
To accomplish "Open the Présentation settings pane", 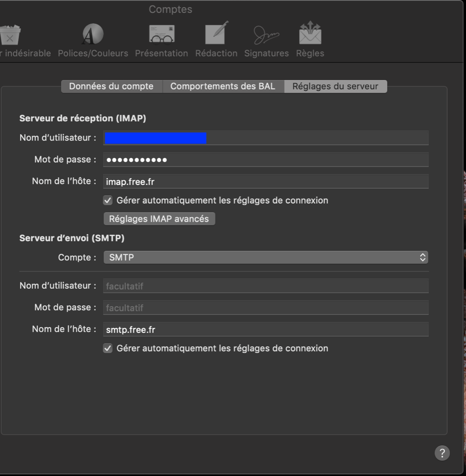I will (x=162, y=39).
